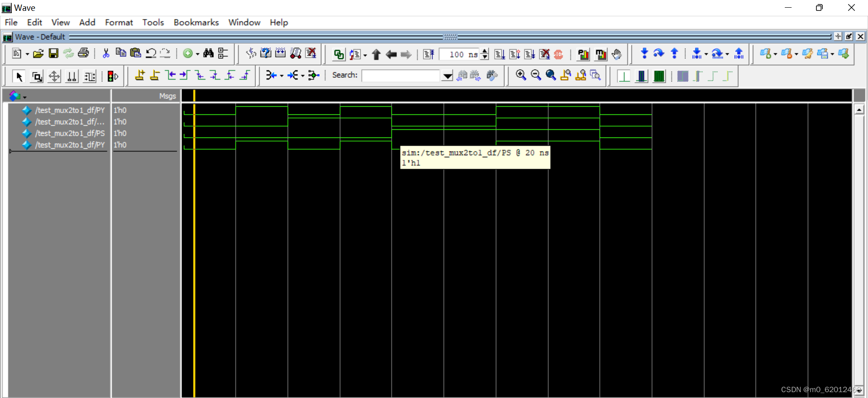Jump to the previous transition
The width and height of the screenshot is (868, 398).
pyautogui.click(x=170, y=76)
